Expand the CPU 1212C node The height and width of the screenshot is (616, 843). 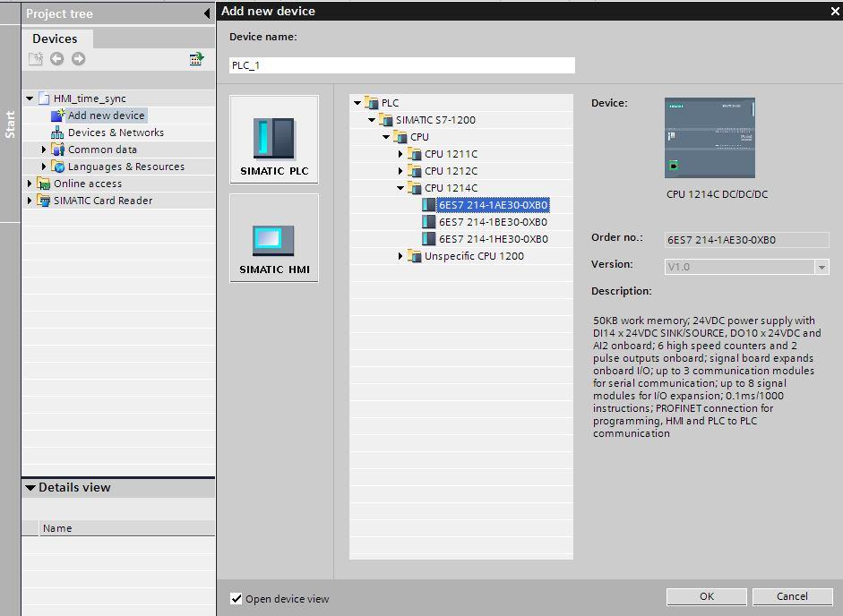[400, 171]
